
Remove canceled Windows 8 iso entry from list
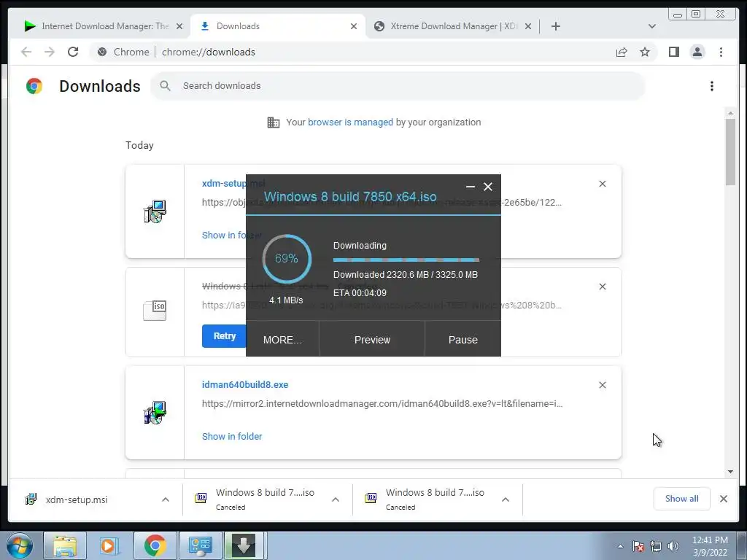pyautogui.click(x=602, y=287)
